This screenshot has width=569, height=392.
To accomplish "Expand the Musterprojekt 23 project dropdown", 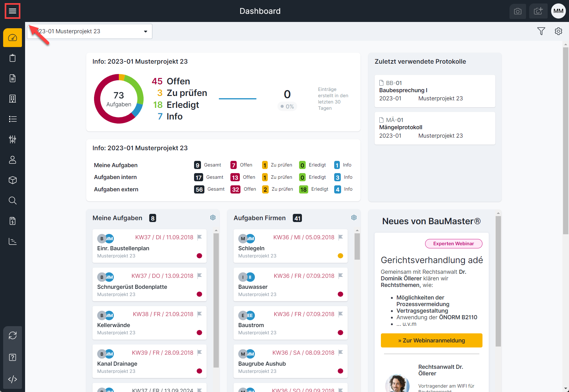I will [x=90, y=31].
